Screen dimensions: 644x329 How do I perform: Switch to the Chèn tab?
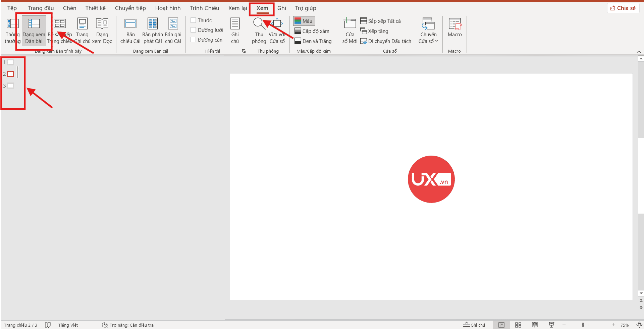point(69,8)
